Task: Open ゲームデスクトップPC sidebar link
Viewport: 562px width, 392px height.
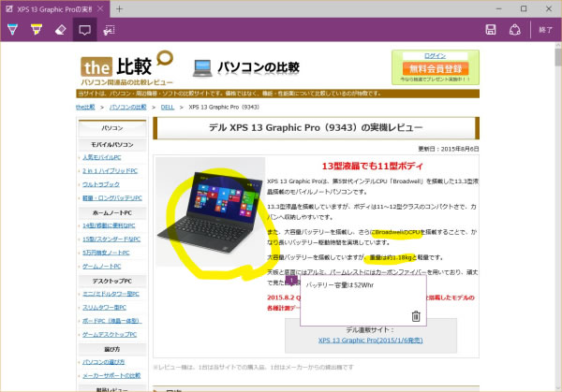Action: coord(110,335)
